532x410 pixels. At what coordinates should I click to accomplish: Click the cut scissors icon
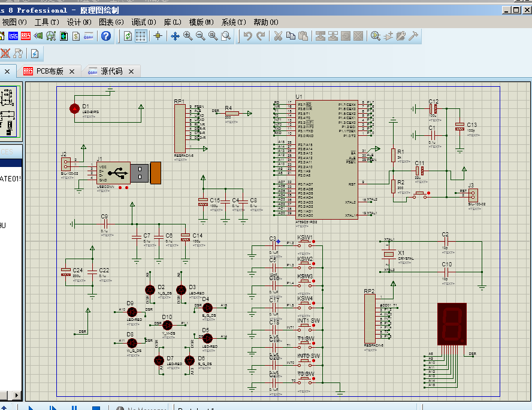tap(278, 36)
